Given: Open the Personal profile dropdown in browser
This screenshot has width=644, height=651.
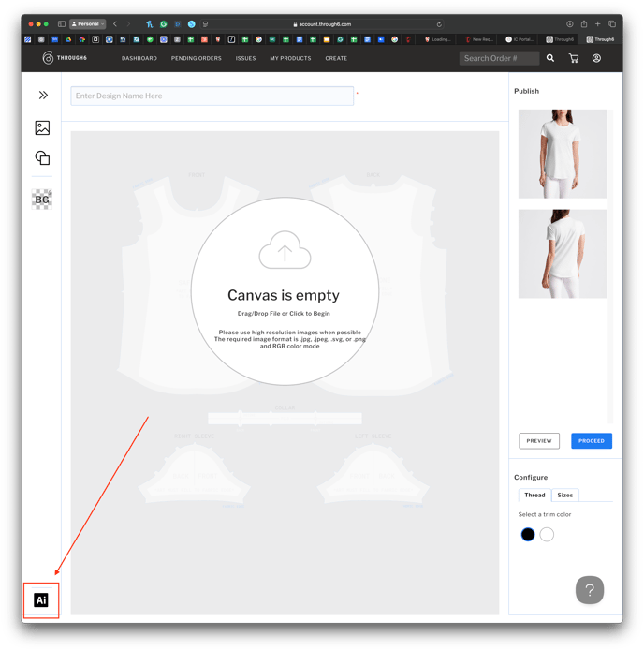Looking at the screenshot, I should 87,23.
